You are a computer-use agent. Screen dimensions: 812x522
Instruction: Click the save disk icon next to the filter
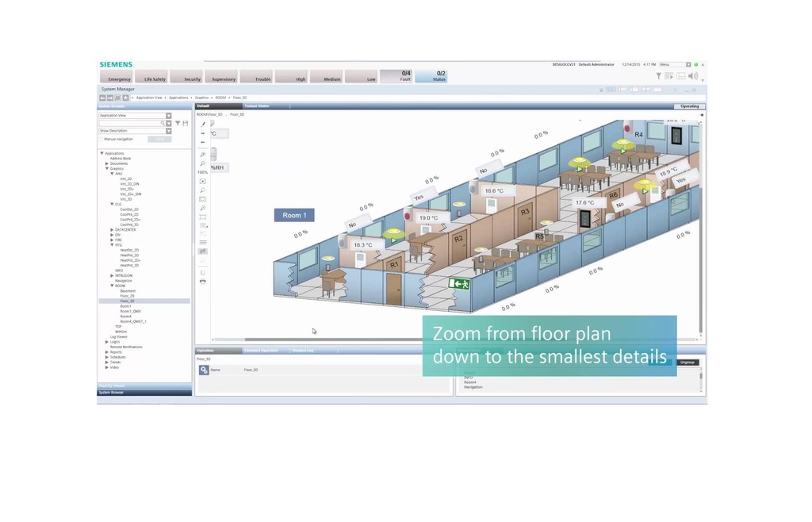[186, 123]
